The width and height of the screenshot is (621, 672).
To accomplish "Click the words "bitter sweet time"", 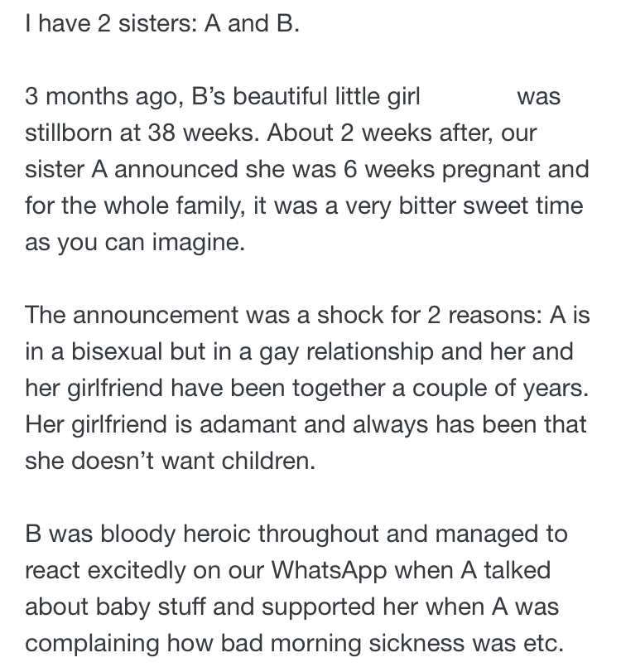I will [491, 205].
